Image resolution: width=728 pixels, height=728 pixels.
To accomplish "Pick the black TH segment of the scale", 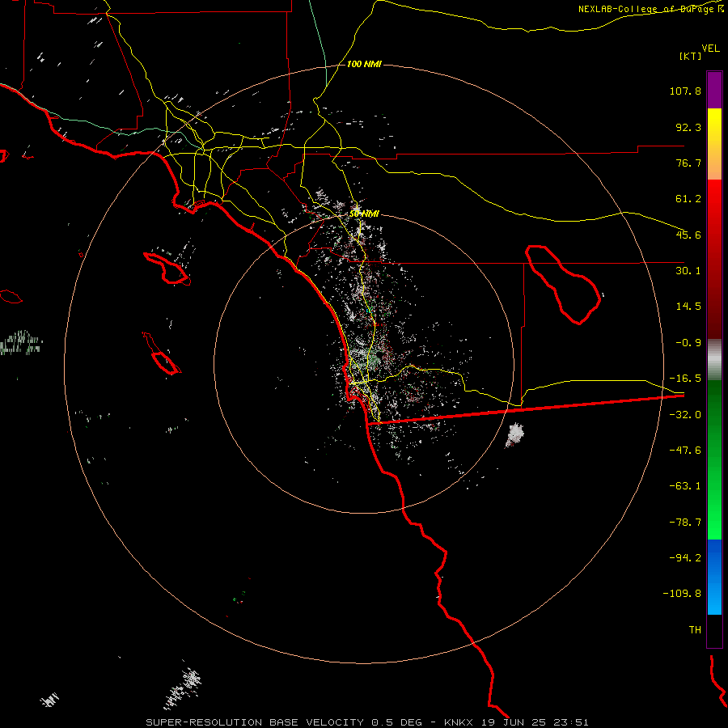I will click(x=714, y=630).
